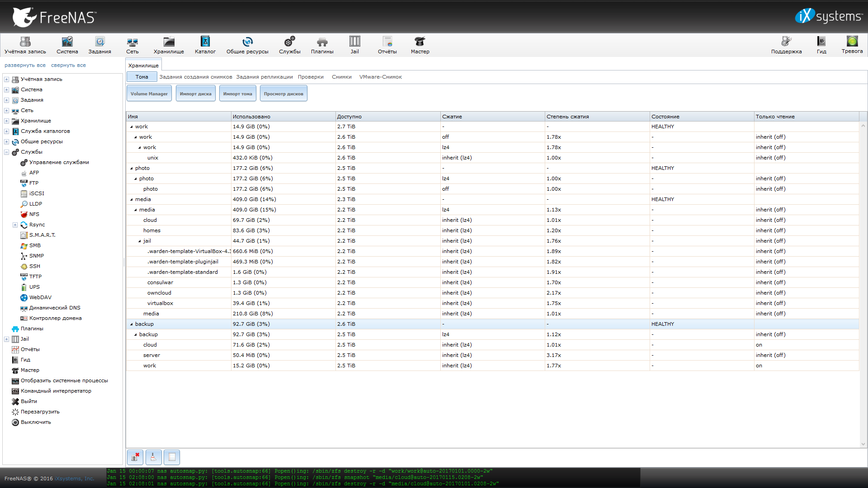Click the scrub volume icon at bottom
Image resolution: width=868 pixels, height=488 pixels.
(153, 457)
